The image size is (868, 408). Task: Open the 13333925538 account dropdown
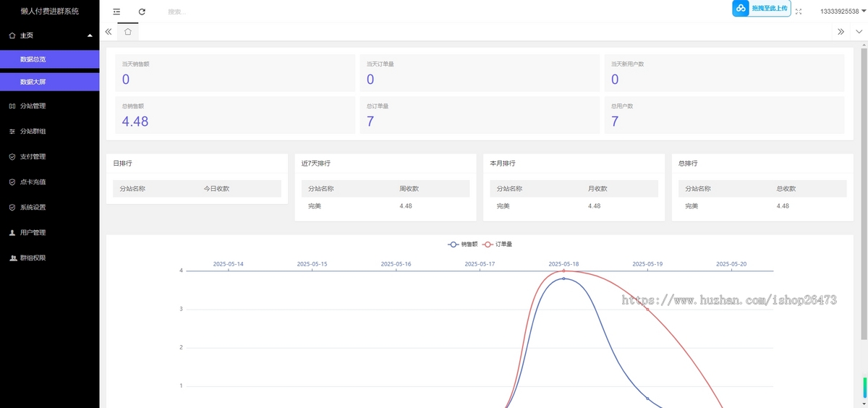coord(843,11)
